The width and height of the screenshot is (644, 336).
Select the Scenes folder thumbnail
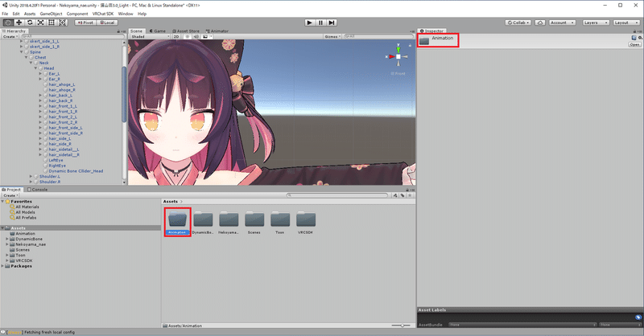pos(254,222)
